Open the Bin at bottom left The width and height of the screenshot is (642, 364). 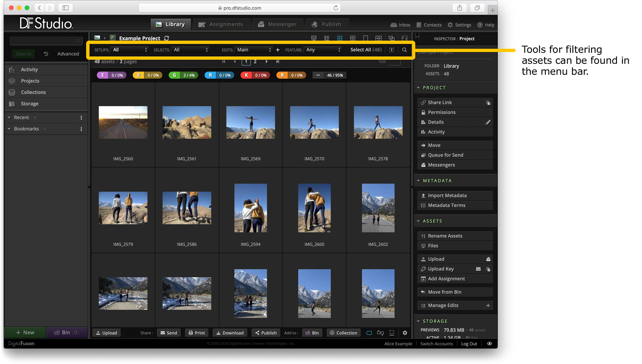pos(67,332)
